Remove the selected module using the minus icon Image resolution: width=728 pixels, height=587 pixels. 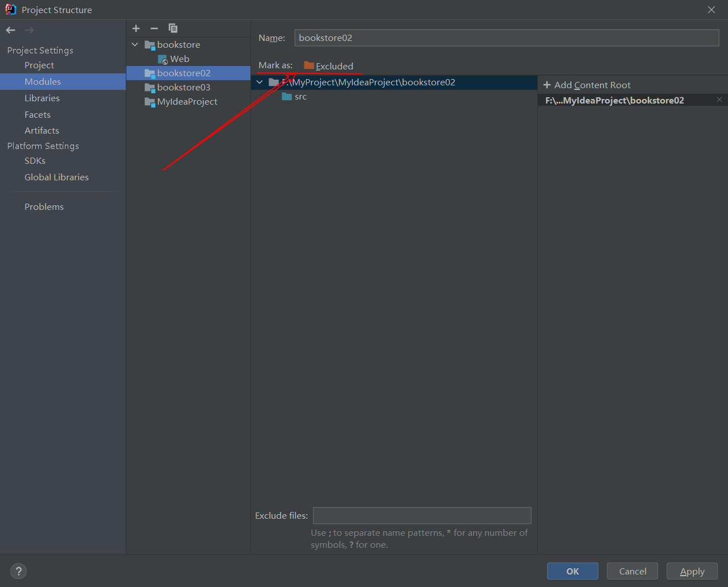153,28
